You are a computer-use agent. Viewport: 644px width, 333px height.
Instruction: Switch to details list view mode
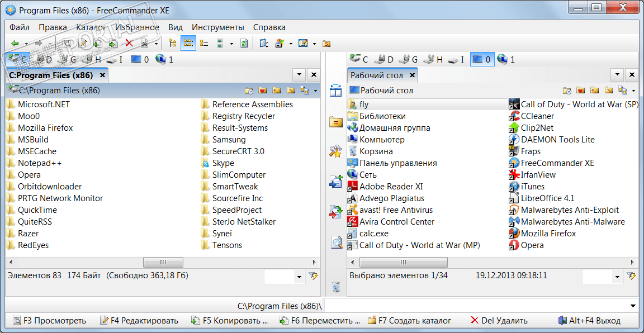[x=203, y=43]
